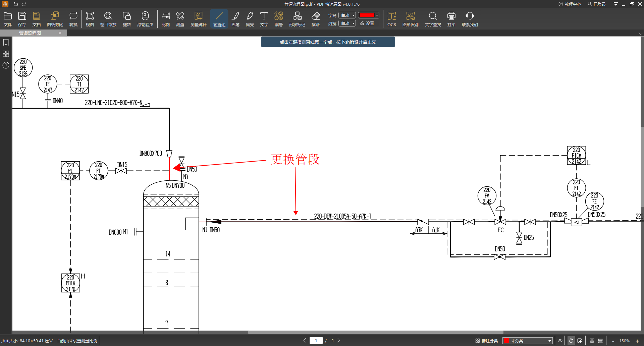Click the 高亮 highlighter tool
The image size is (644, 346).
(250, 19)
